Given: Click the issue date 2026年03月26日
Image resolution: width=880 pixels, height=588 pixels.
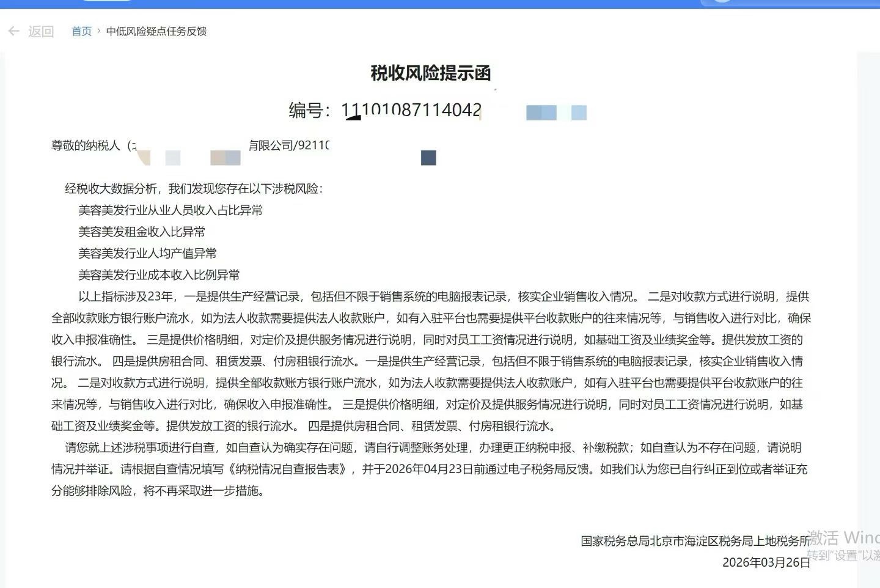Looking at the screenshot, I should 766,562.
